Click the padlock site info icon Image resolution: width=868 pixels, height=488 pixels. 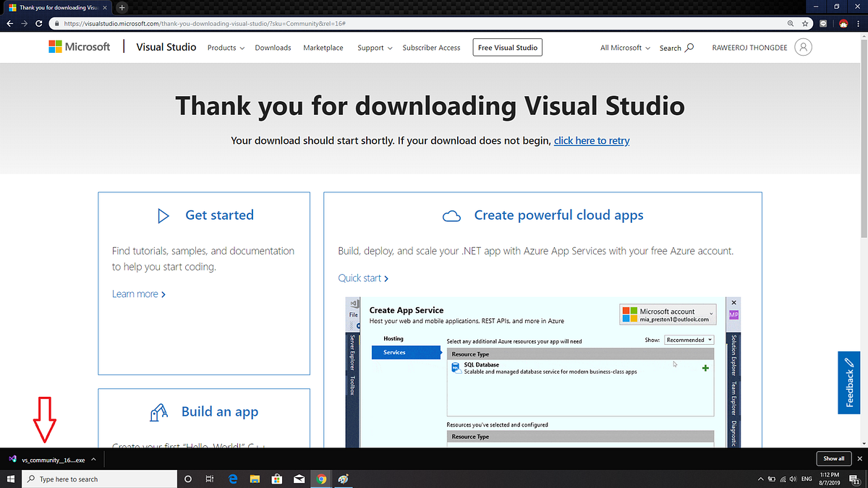click(57, 23)
